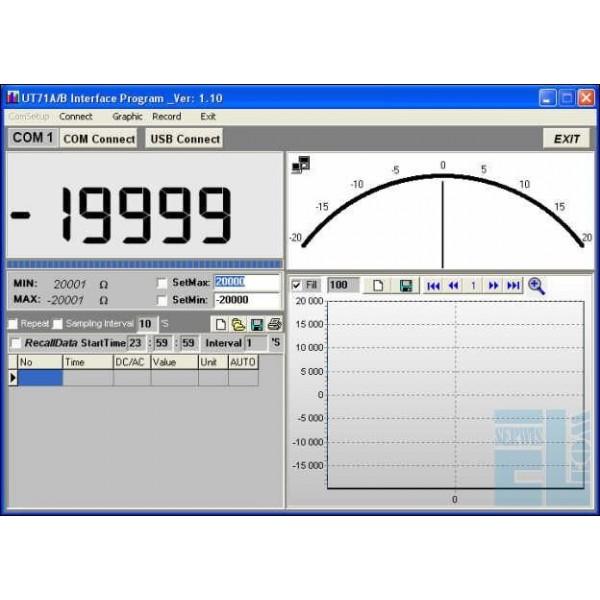This screenshot has width=600, height=600.
Task: Uncheck the Fill checkbox
Action: tap(296, 285)
